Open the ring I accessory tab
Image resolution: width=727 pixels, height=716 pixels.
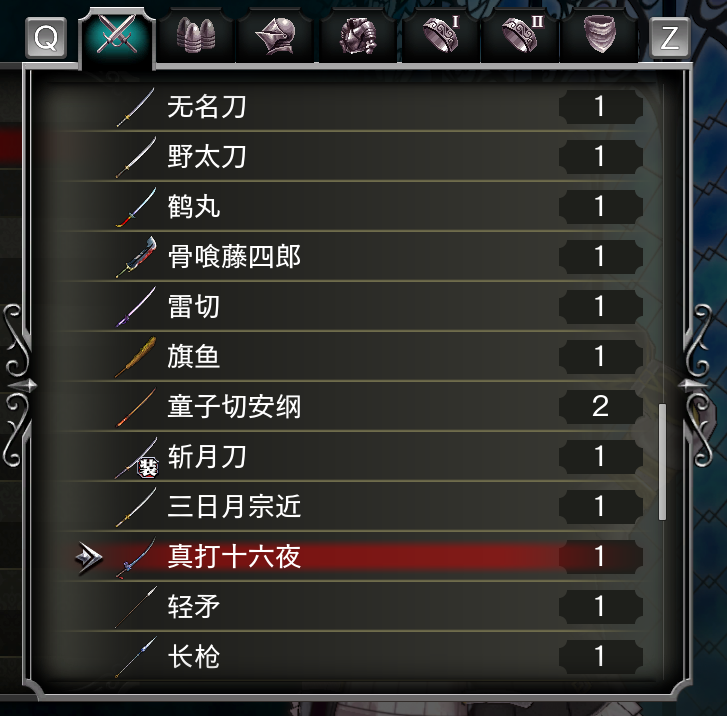click(441, 35)
